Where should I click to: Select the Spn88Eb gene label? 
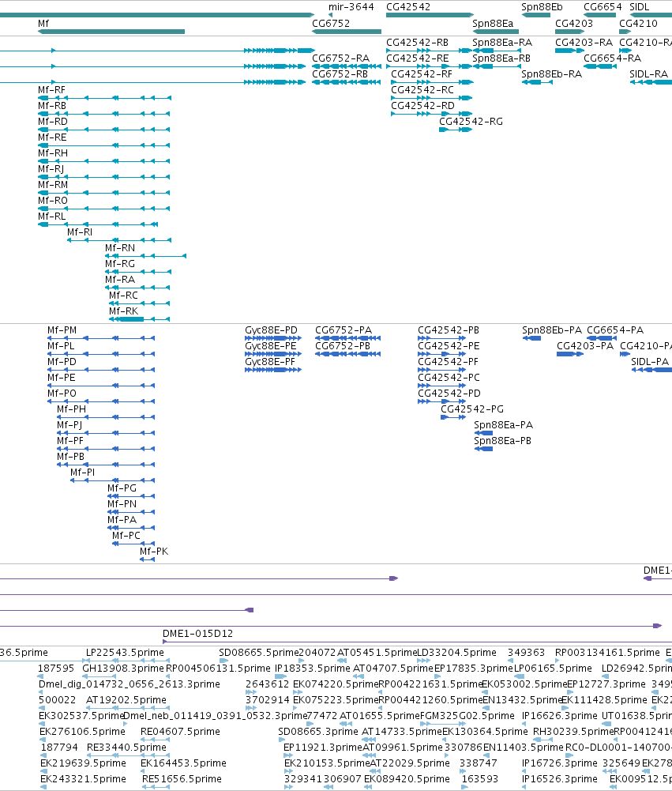542,7
